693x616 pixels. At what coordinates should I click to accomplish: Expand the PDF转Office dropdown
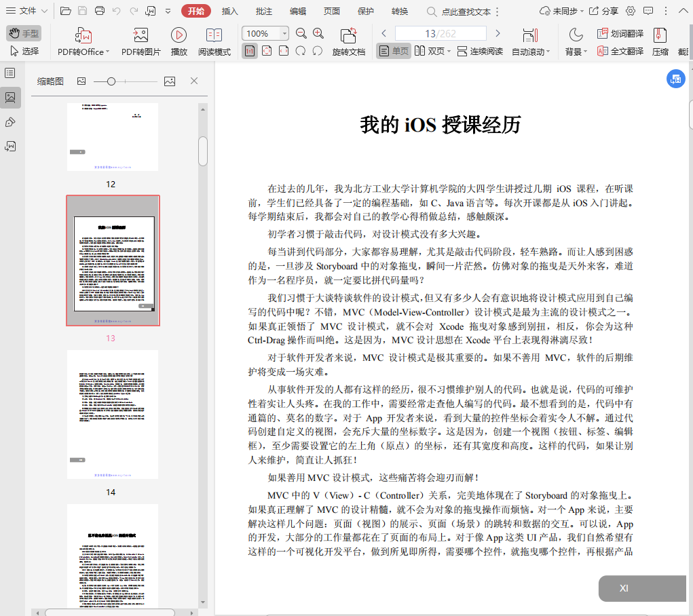[x=107, y=52]
